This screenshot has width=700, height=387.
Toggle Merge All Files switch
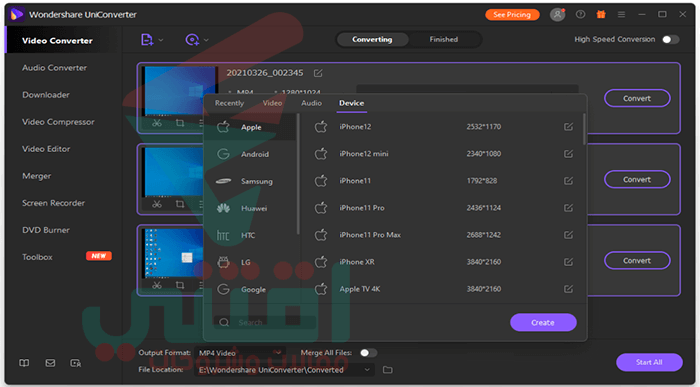(368, 353)
